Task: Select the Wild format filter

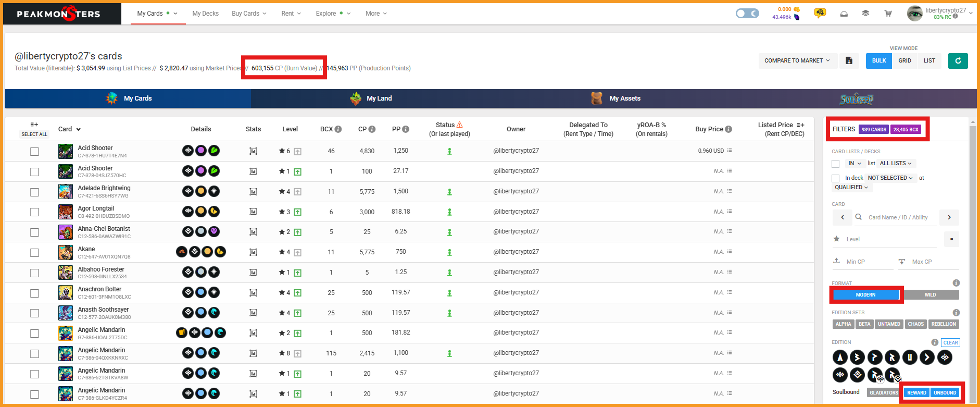Action: click(930, 295)
